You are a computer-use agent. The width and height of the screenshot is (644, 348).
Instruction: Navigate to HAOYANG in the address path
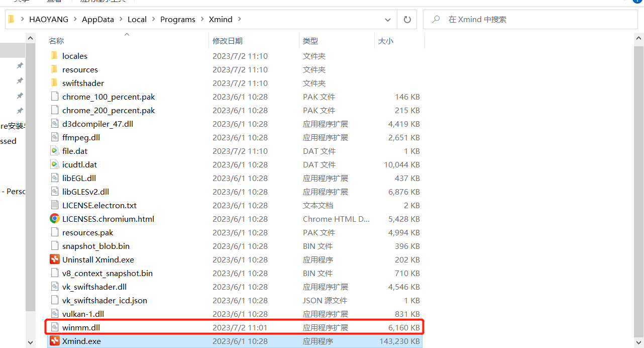point(49,20)
